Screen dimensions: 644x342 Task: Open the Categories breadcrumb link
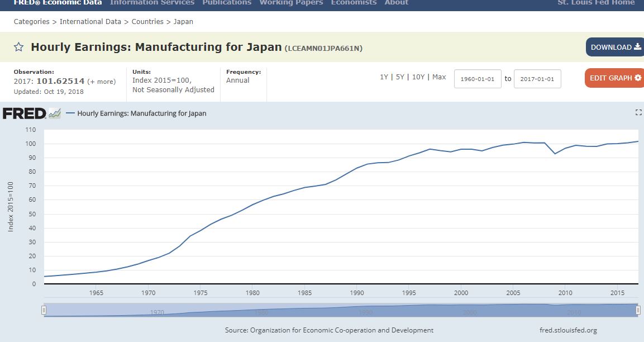31,22
